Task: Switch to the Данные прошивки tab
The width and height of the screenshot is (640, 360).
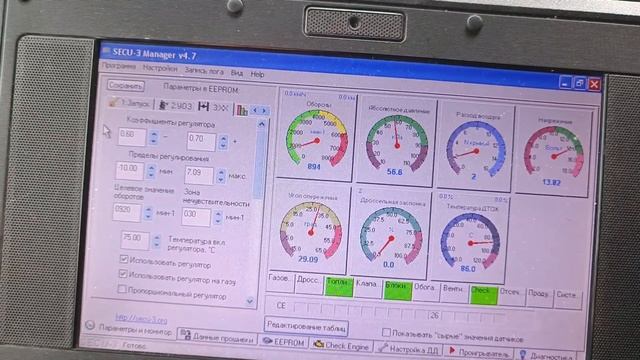Action: coord(217,338)
